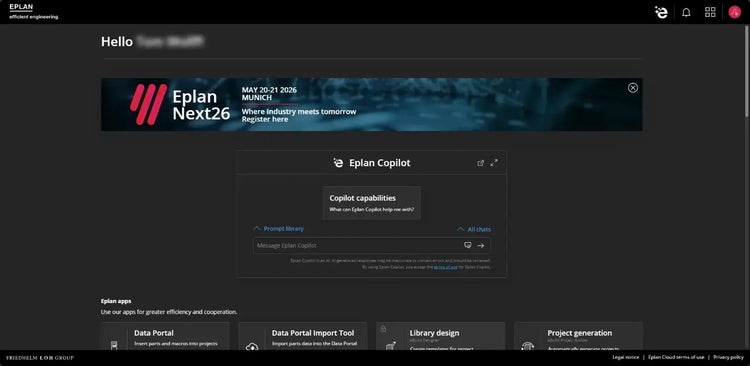The height and width of the screenshot is (366, 750).
Task: Open Eplan Cloud terms of use
Action: 676,357
